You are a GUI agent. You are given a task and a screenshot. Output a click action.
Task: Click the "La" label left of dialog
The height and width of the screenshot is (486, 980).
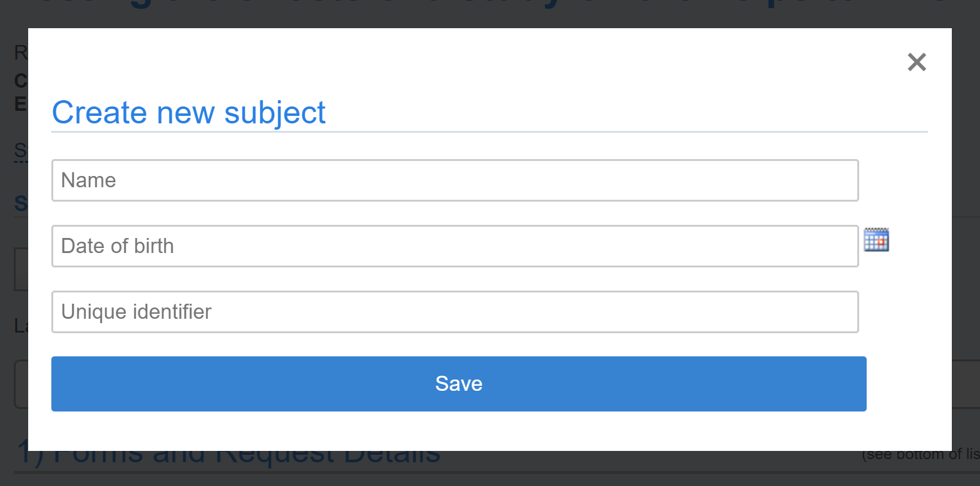pyautogui.click(x=20, y=326)
